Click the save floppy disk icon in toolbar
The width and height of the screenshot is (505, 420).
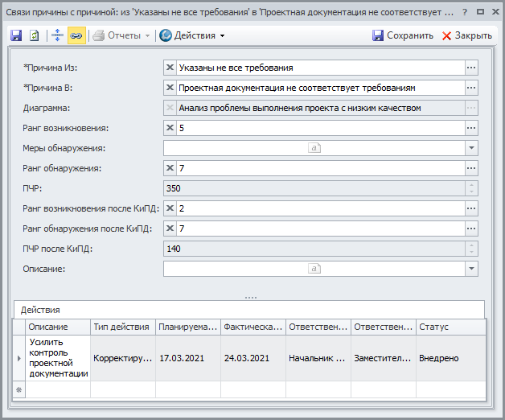point(16,35)
